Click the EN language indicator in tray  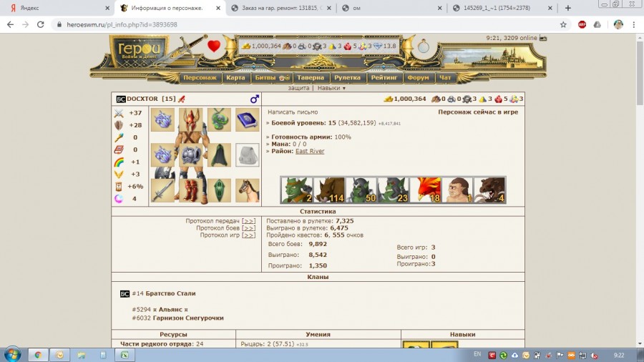tap(477, 354)
